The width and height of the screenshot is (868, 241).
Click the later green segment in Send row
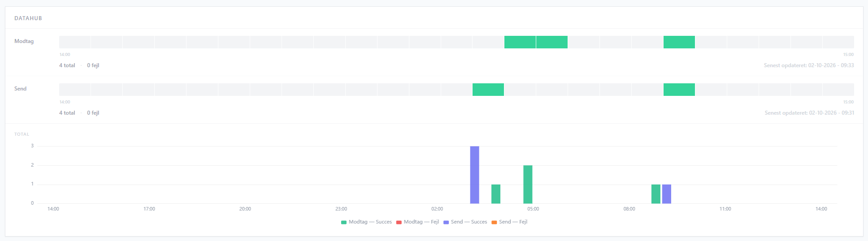(x=679, y=90)
